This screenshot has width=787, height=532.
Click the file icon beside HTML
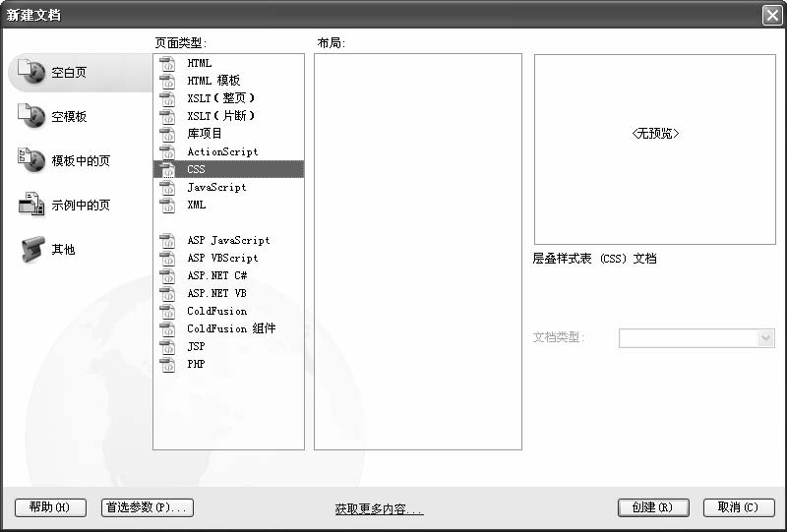coord(167,63)
